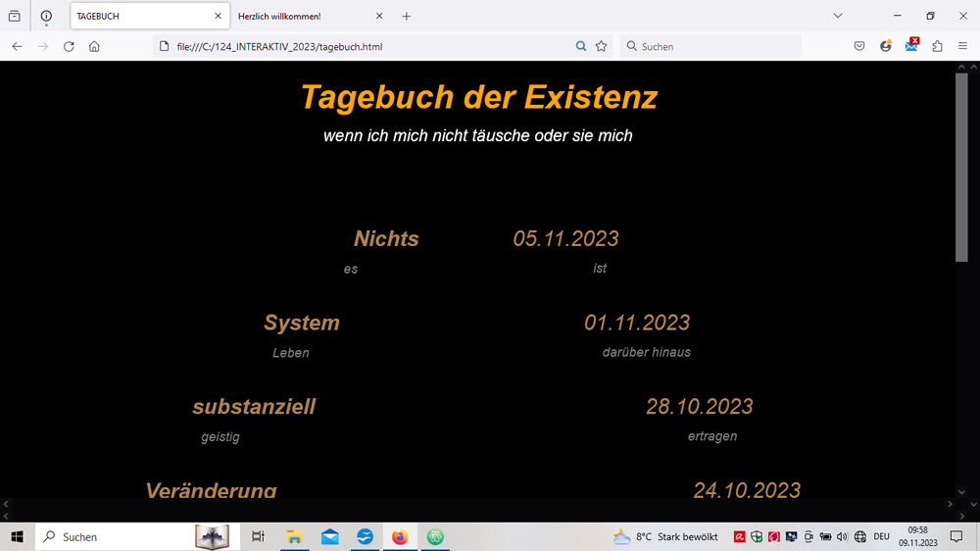Go back to the previous page
The height and width of the screenshot is (551, 980).
tap(17, 46)
